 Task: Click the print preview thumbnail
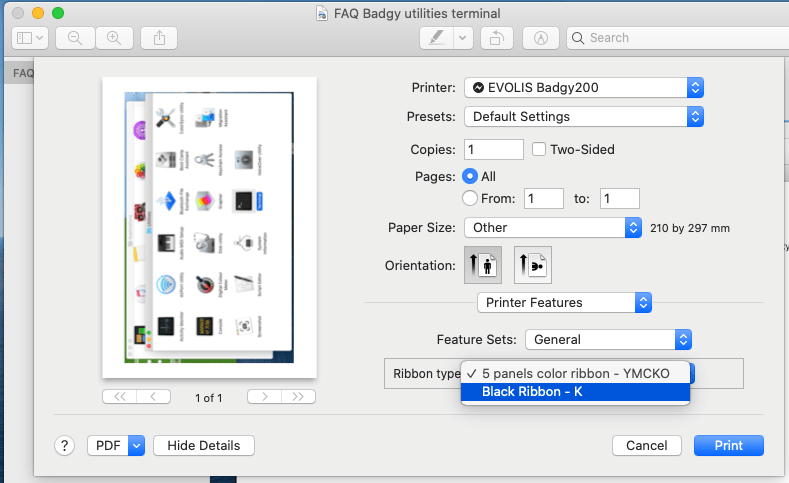click(x=209, y=227)
